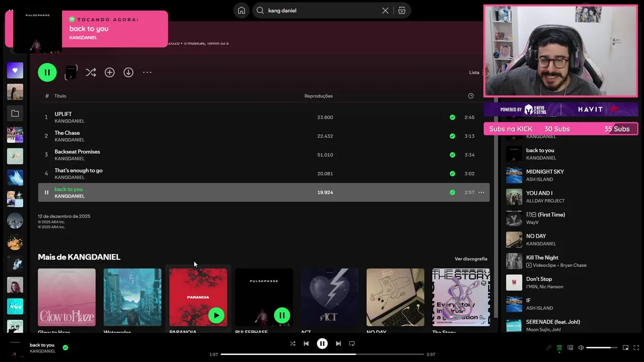Viewport: 644px width, 362px height.
Task: Seek within the song progress bar
Action: pos(323,354)
